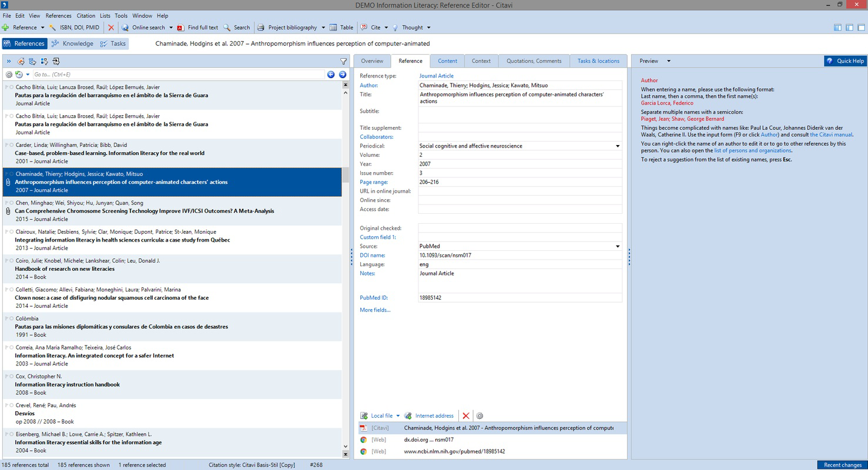Click the More fields link
This screenshot has width=868, height=470.
(x=375, y=310)
